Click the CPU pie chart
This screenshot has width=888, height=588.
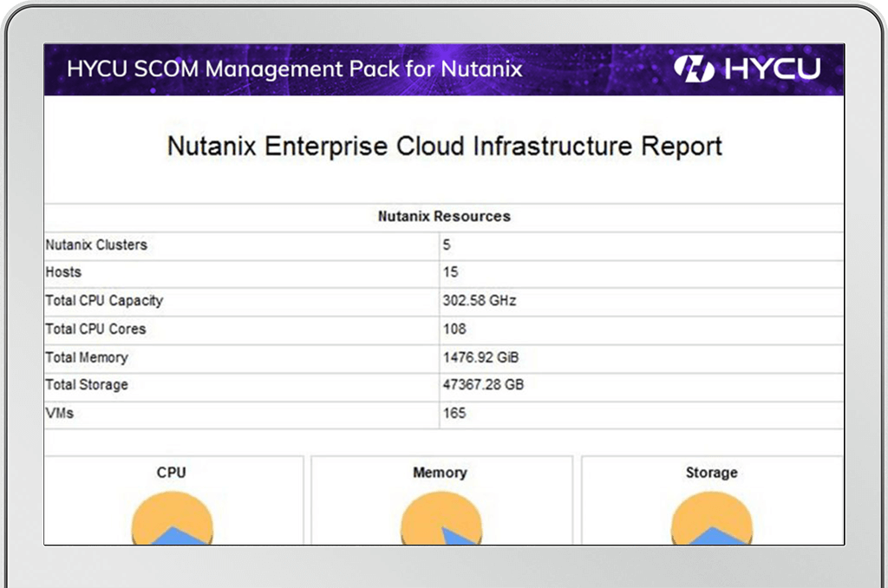173,519
